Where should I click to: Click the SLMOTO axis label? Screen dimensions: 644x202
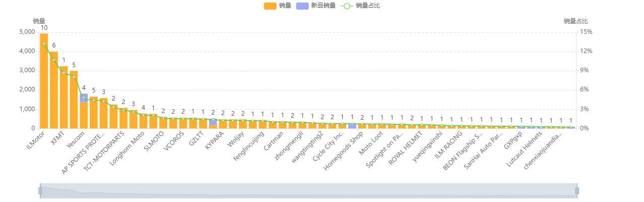coord(154,142)
